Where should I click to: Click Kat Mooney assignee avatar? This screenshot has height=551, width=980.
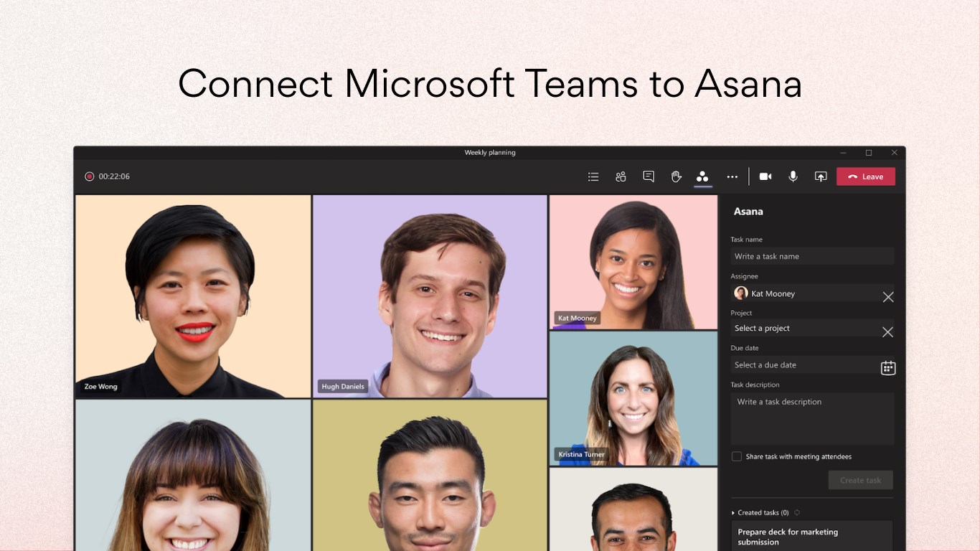click(x=741, y=293)
